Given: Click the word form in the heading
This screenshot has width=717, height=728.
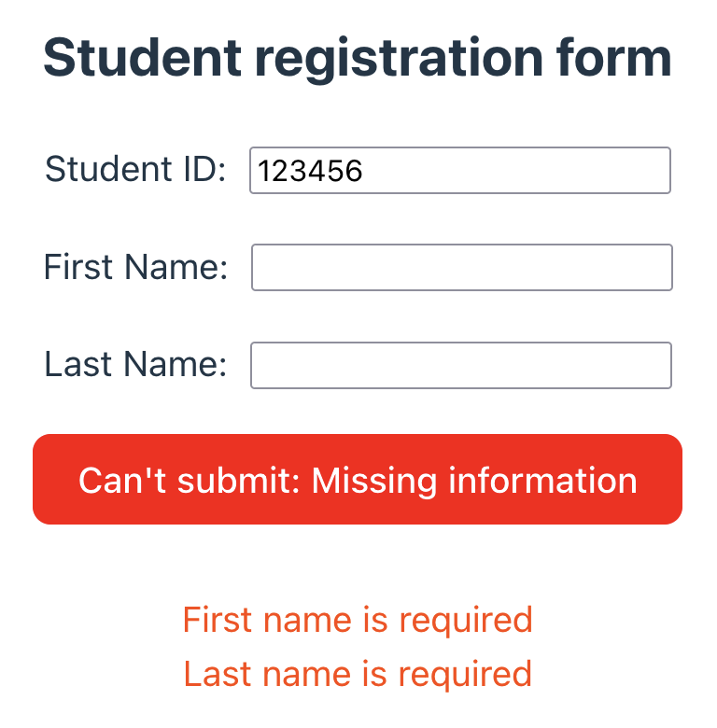Looking at the screenshot, I should pyautogui.click(x=613, y=57).
